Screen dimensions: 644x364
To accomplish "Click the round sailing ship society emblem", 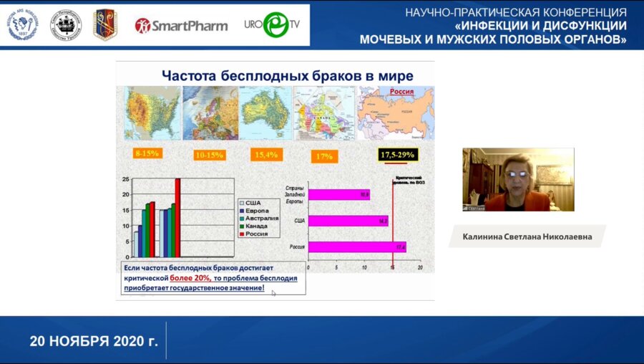I will tap(65, 25).
